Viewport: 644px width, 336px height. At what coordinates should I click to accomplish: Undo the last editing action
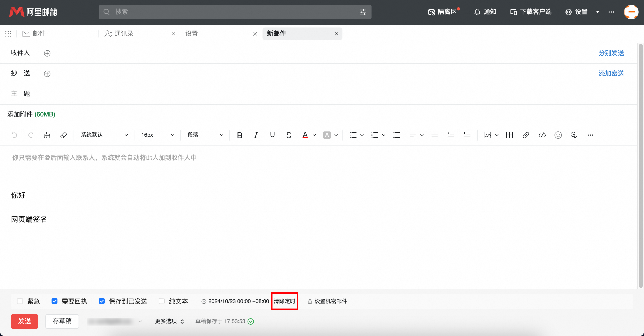(15, 135)
